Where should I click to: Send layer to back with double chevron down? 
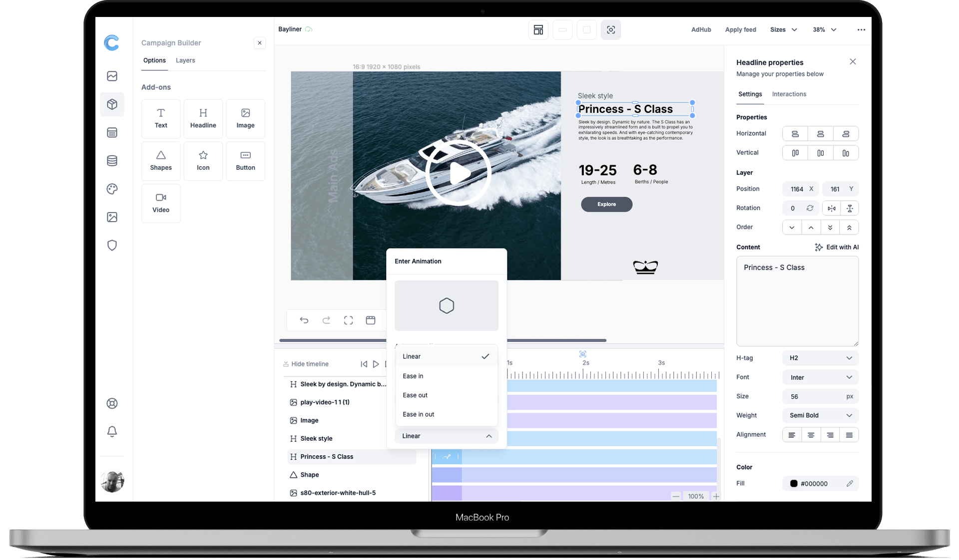pos(830,228)
